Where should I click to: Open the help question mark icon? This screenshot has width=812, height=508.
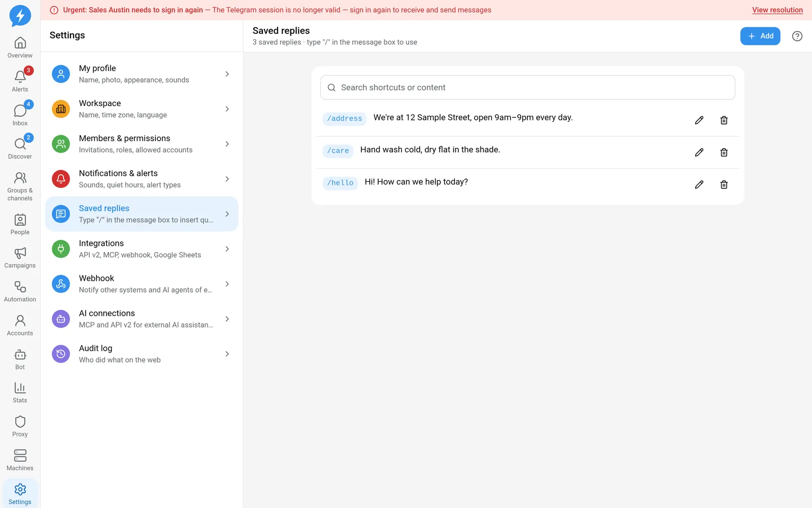tap(797, 36)
